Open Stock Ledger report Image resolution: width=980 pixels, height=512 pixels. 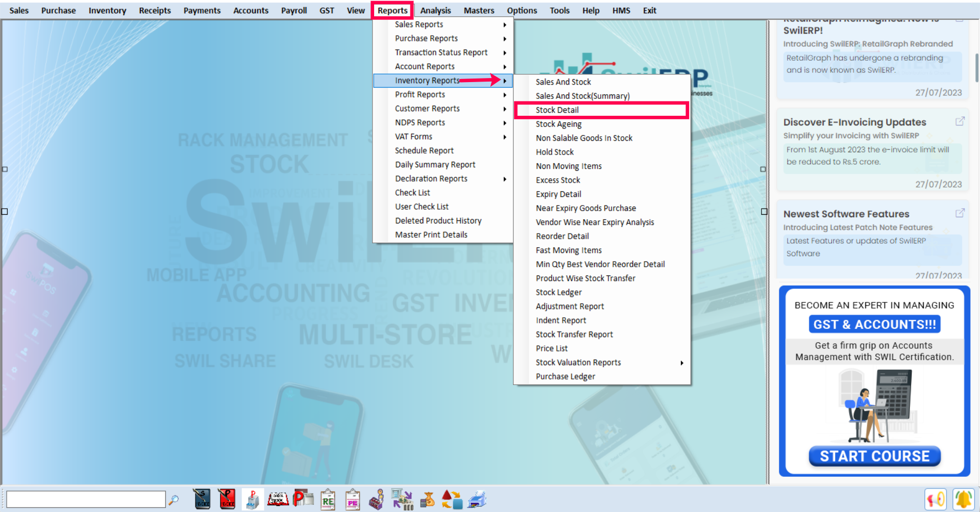pos(602,292)
